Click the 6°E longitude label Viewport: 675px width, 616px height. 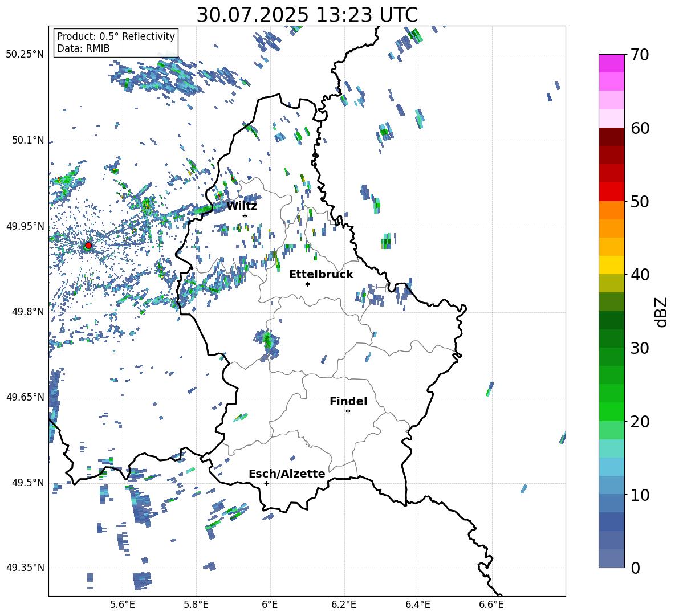coord(270,605)
